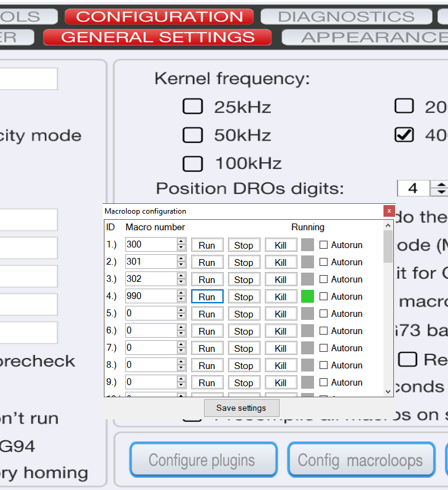
Task: Click the green running indicator for macro 990
Action: pos(307,297)
